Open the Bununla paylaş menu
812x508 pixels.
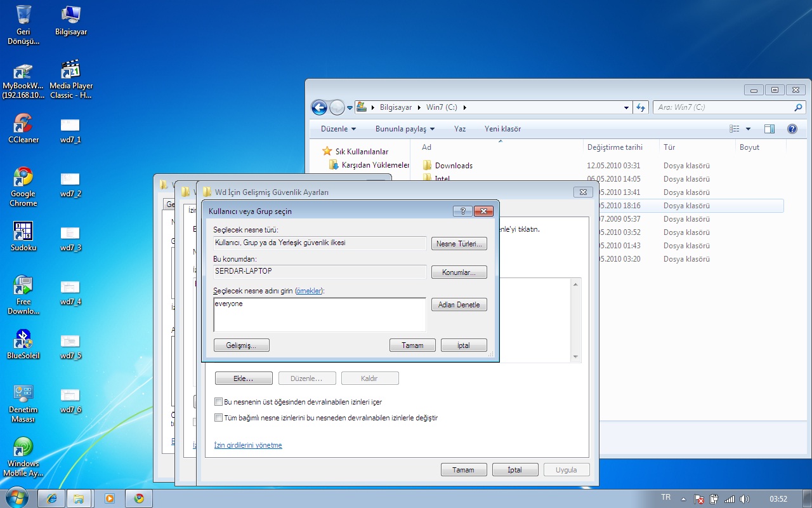pyautogui.click(x=405, y=129)
